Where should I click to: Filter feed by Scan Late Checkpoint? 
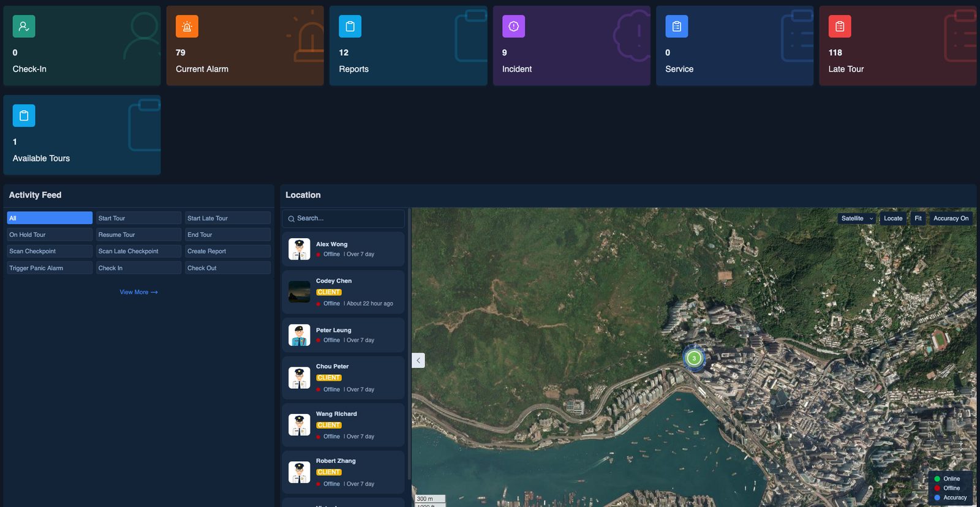click(x=138, y=251)
